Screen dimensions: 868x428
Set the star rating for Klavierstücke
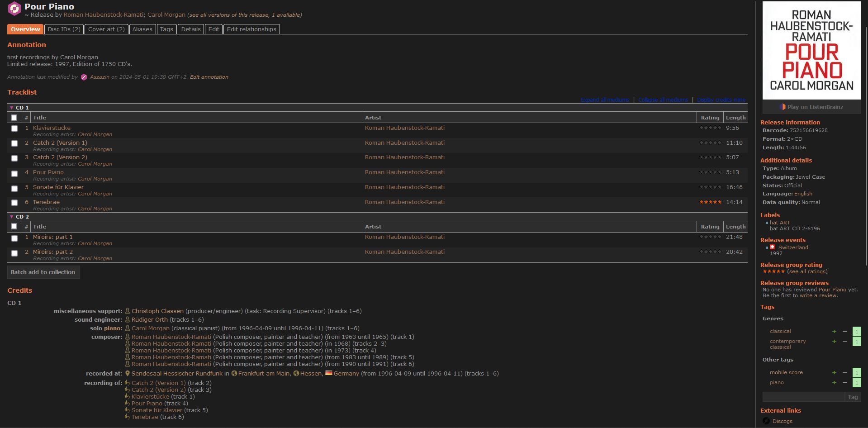710,128
